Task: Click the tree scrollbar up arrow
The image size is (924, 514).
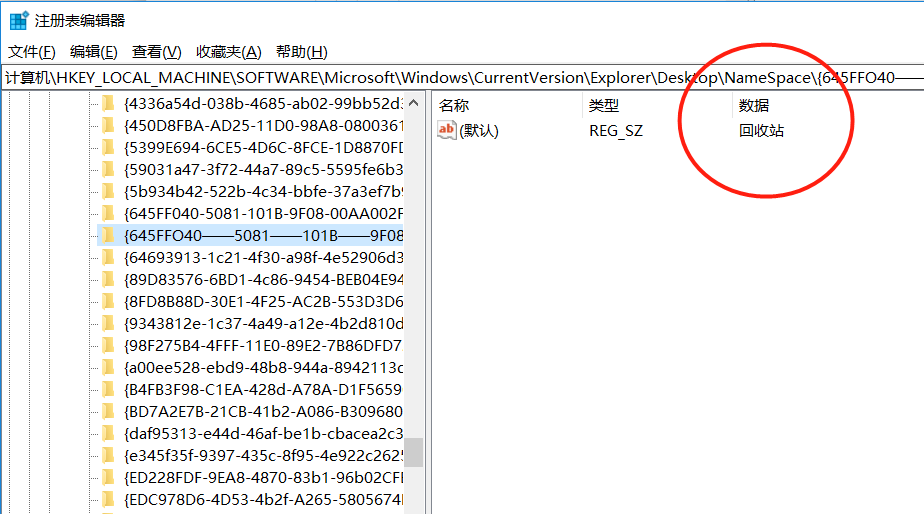Action: [414, 103]
